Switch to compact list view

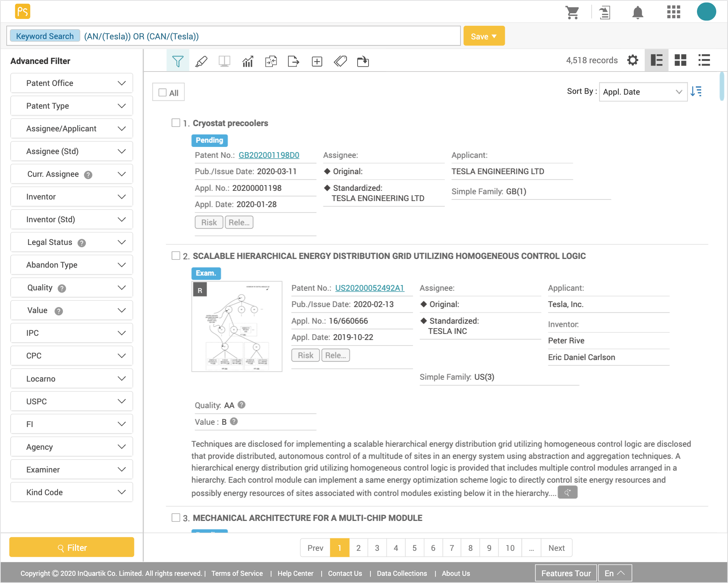pyautogui.click(x=704, y=60)
